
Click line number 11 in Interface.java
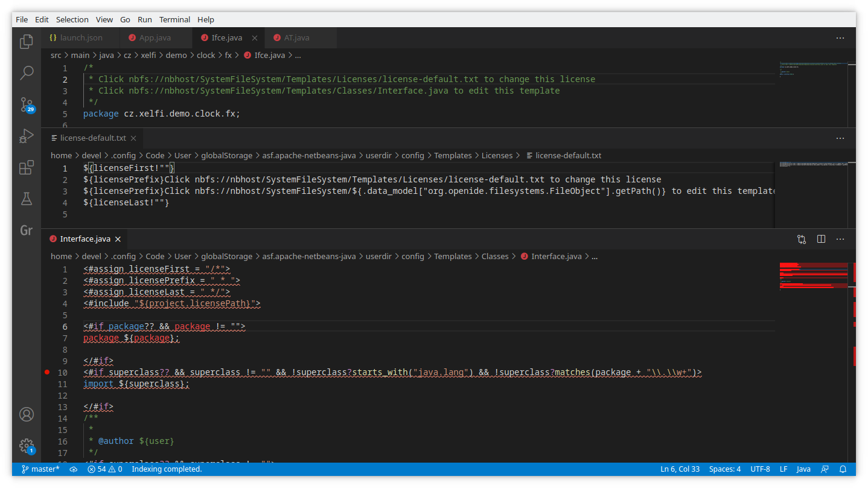pyautogui.click(x=63, y=384)
